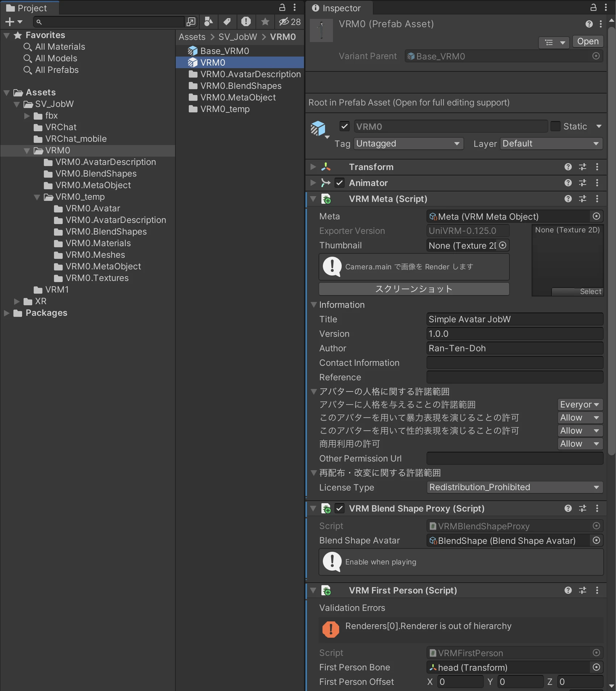This screenshot has height=691, width=616.
Task: Open VRM Blend Shape Proxy preset icon
Action: coord(583,508)
